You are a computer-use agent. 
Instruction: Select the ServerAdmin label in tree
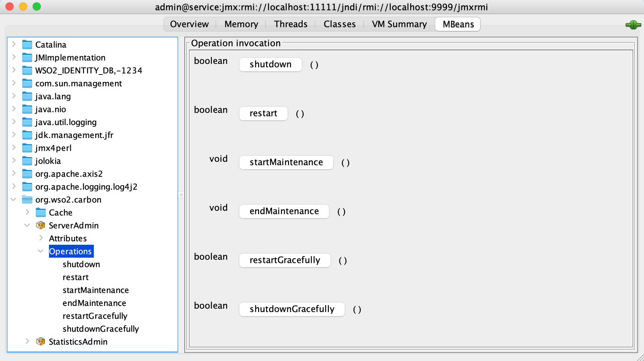coord(74,225)
